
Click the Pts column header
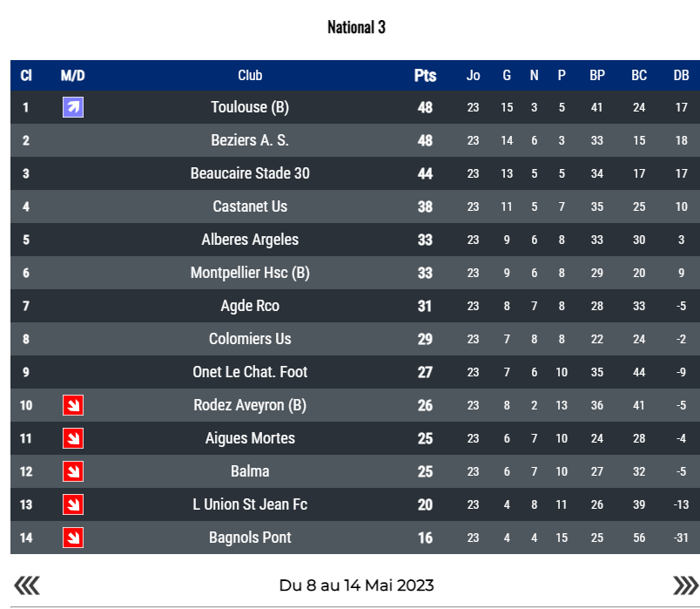click(x=425, y=76)
